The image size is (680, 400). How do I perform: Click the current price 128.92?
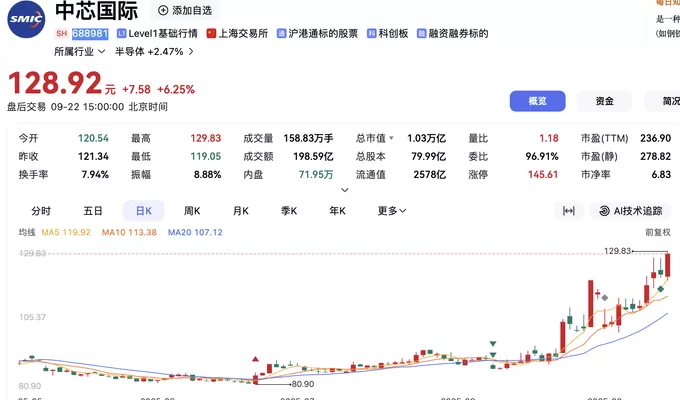(55, 83)
